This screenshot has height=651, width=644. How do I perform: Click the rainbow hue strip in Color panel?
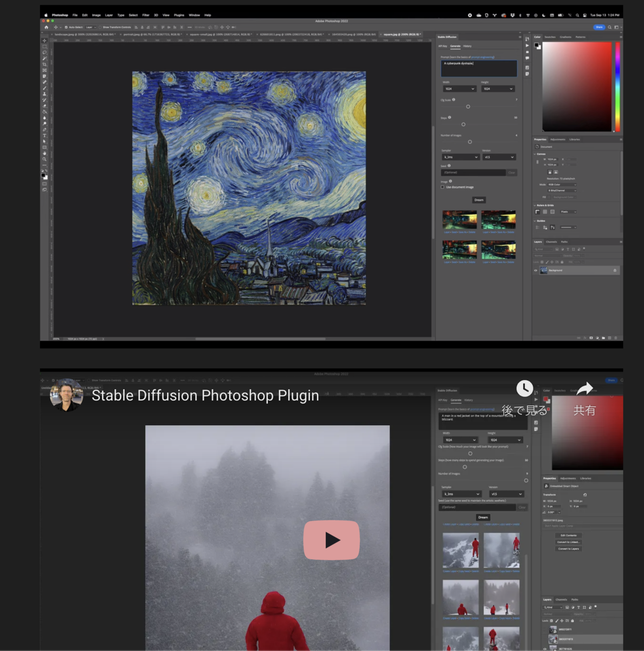point(617,87)
